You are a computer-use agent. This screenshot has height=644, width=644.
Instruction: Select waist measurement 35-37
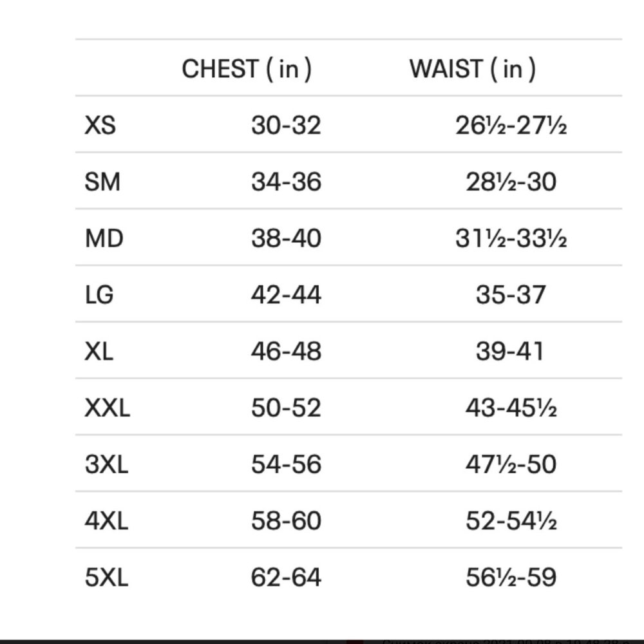coord(511,295)
